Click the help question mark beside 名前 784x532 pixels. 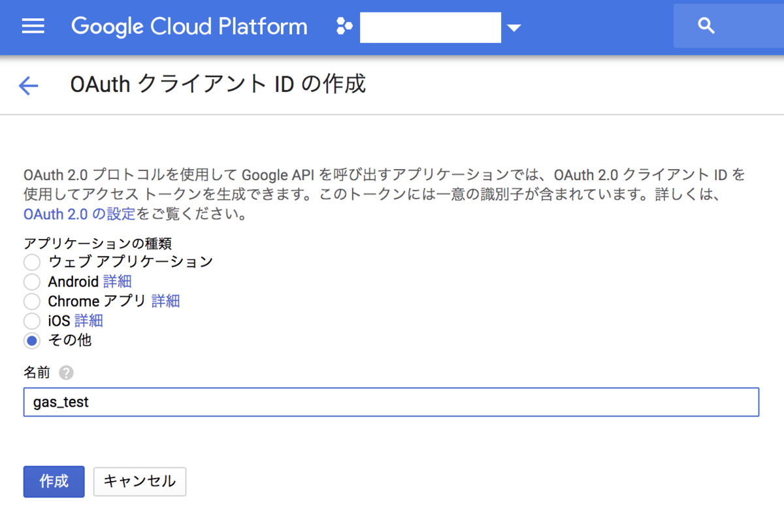(66, 373)
